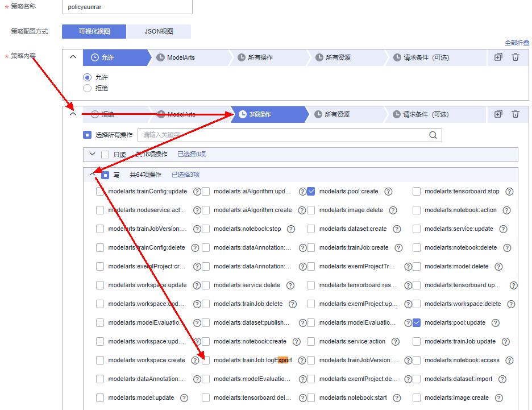This screenshot has height=410, width=532.
Task: Check modelarts:notebook:access checkbox
Action: tap(417, 360)
